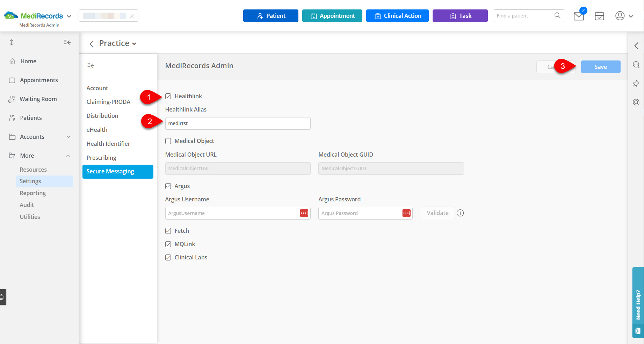Open the mail inbox icon
This screenshot has height=344, width=644.
(x=579, y=16)
